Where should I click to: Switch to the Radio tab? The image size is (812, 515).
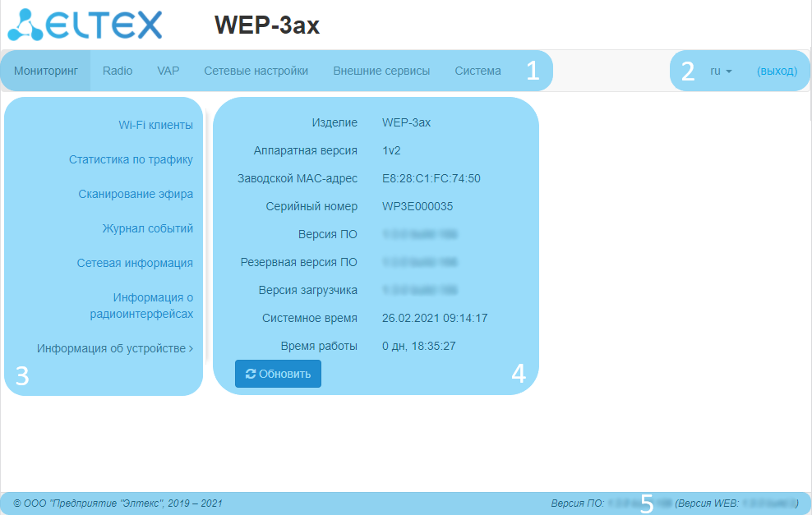click(x=118, y=71)
